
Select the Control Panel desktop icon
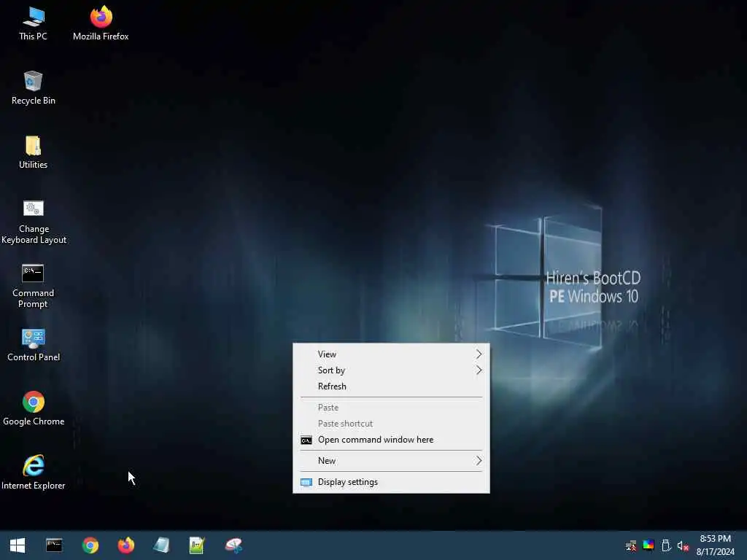tap(34, 345)
